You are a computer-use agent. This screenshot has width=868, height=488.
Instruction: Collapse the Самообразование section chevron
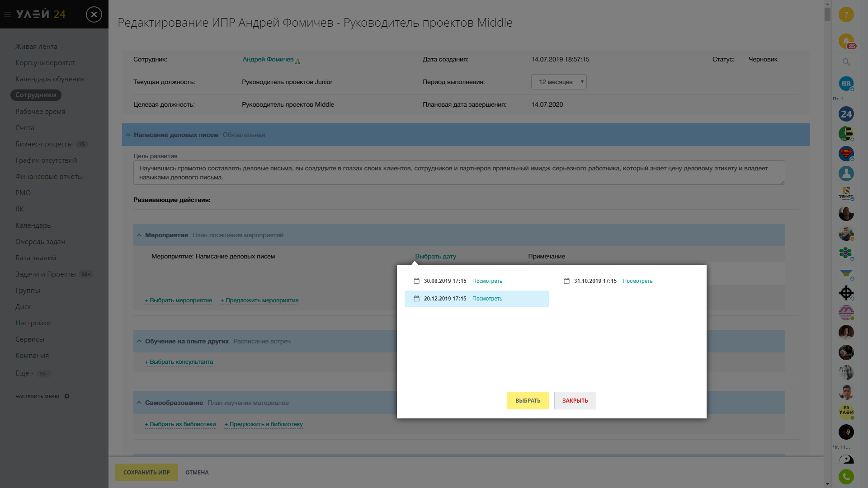coord(139,403)
